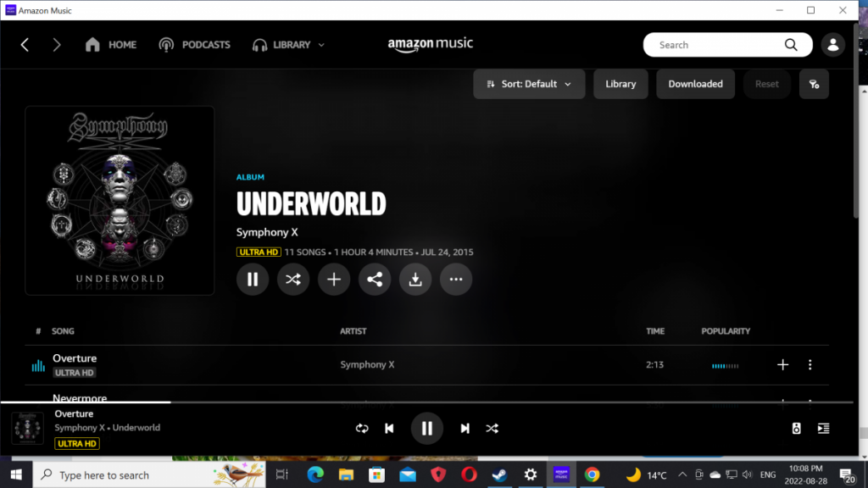Open File Explorer from the taskbar
Screen dimensions: 868x488
pyautogui.click(x=346, y=474)
